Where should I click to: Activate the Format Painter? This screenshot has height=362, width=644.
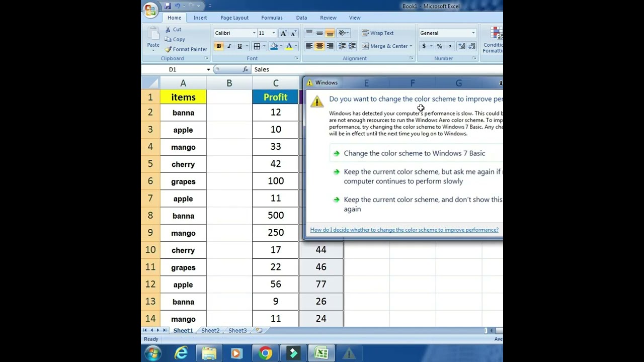click(186, 49)
